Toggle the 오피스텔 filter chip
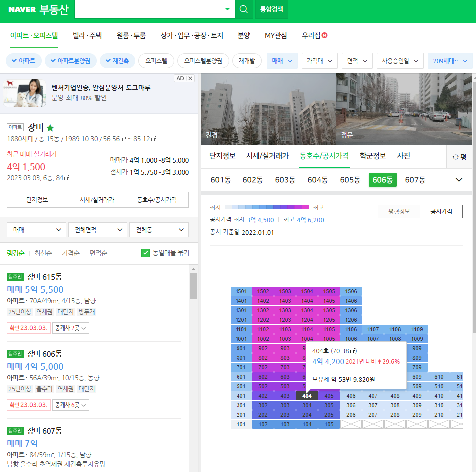The height and width of the screenshot is (472, 476). pyautogui.click(x=156, y=61)
